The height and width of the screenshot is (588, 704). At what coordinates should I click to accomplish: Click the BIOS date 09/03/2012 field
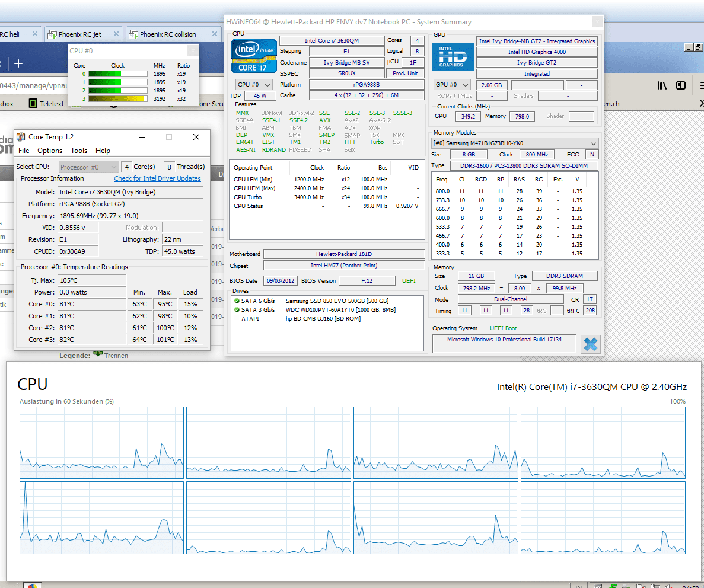pyautogui.click(x=280, y=280)
